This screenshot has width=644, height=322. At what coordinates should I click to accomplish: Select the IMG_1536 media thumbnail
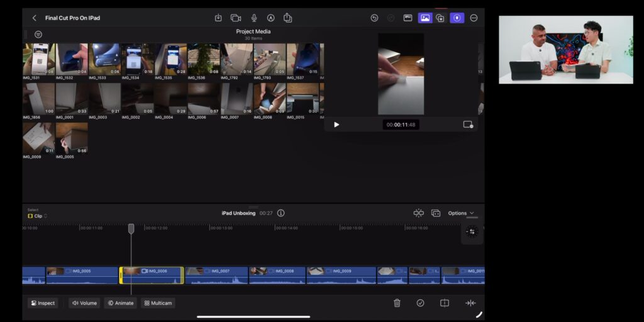tap(203, 61)
